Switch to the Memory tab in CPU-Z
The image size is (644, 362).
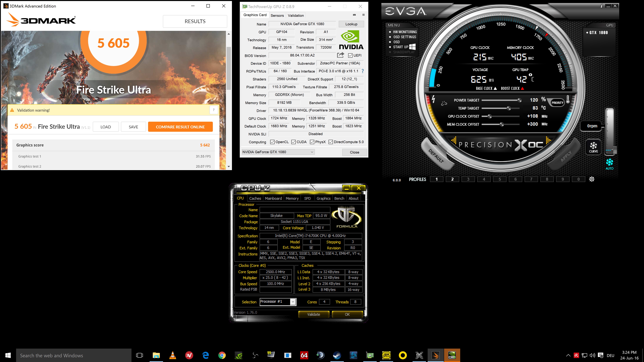(292, 198)
